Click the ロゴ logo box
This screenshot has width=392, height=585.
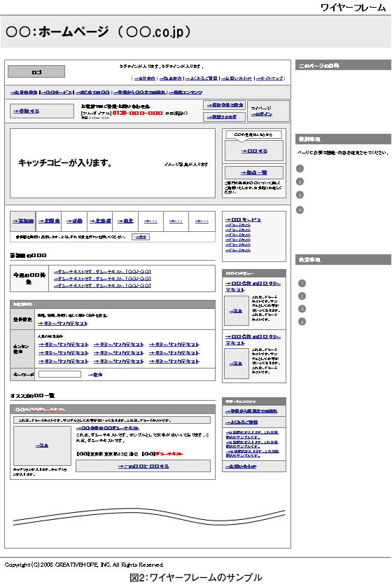tap(36, 71)
